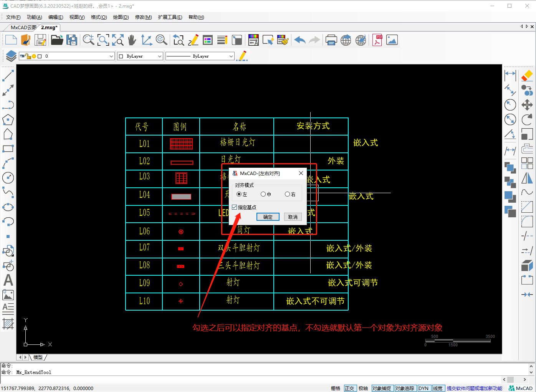Select the Text tool letter A
This screenshot has width=536, height=392.
pyautogui.click(x=8, y=280)
